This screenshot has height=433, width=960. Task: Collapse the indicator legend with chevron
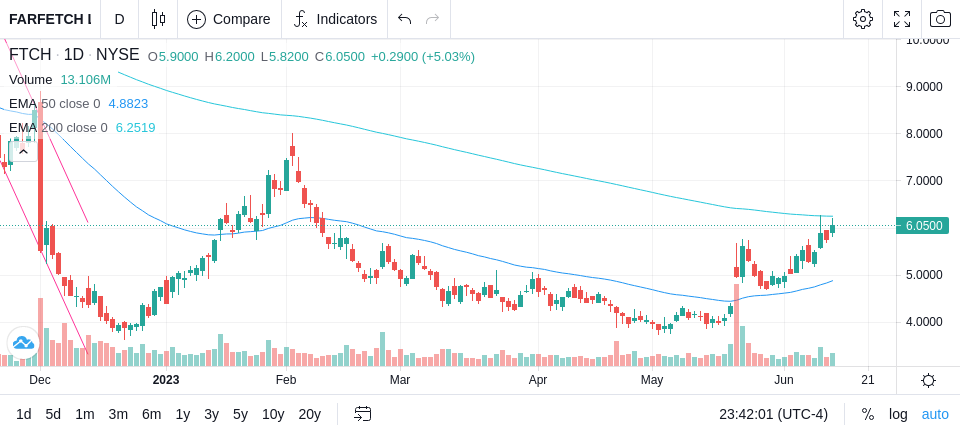(23, 151)
